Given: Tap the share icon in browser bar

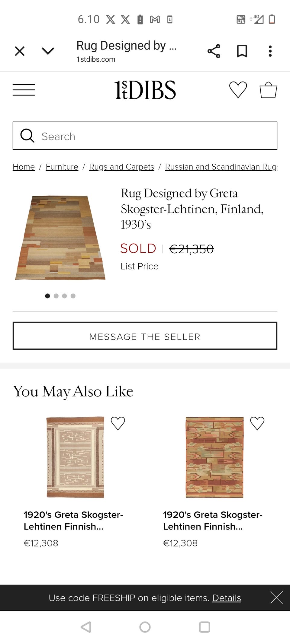Looking at the screenshot, I should [x=214, y=51].
